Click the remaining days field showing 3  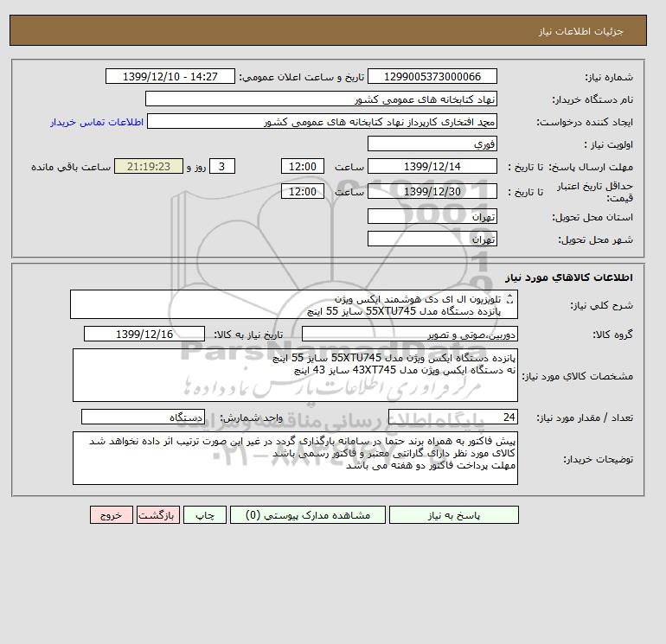click(x=222, y=167)
